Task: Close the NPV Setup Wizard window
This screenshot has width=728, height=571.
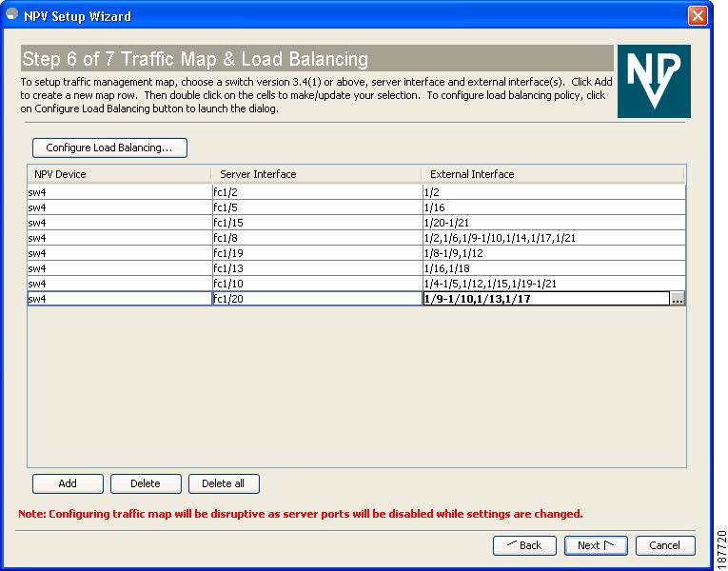Action: [x=698, y=16]
